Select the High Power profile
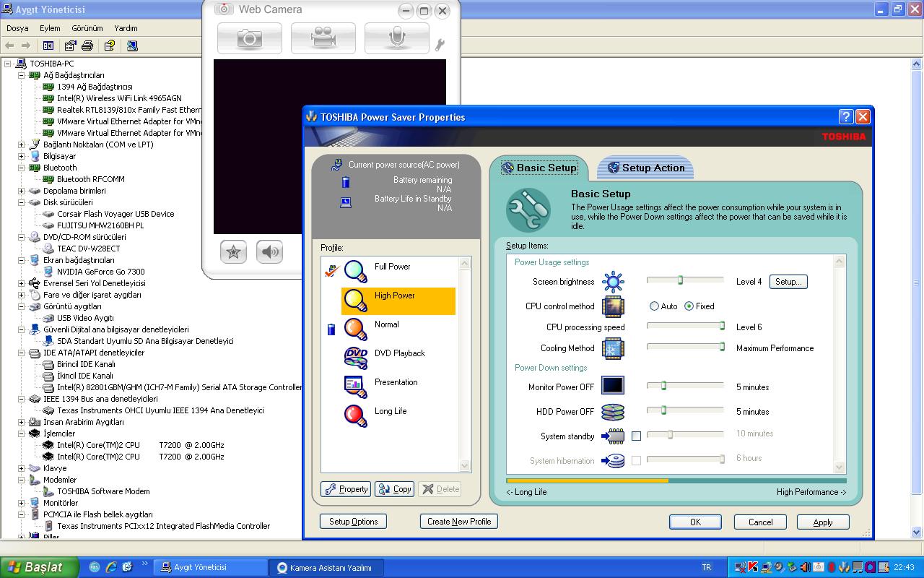Image resolution: width=924 pixels, height=578 pixels. point(398,301)
